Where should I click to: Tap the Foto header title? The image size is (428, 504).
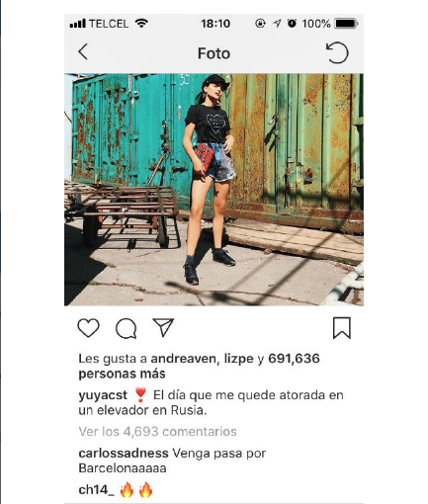coord(214,53)
